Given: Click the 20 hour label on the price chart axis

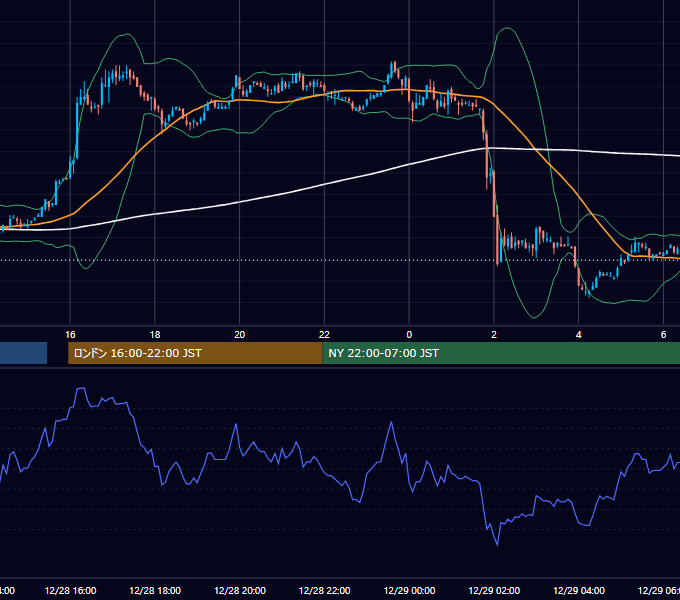Looking at the screenshot, I should pyautogui.click(x=239, y=335).
